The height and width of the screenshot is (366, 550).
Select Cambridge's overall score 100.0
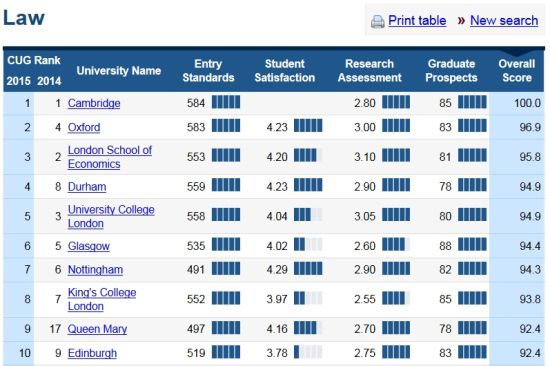pos(527,103)
